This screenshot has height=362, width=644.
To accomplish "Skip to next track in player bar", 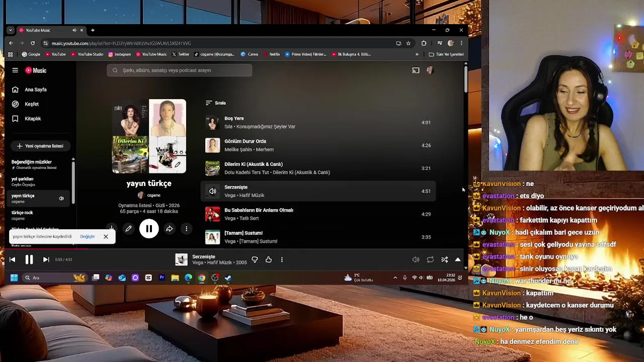I will [x=46, y=259].
